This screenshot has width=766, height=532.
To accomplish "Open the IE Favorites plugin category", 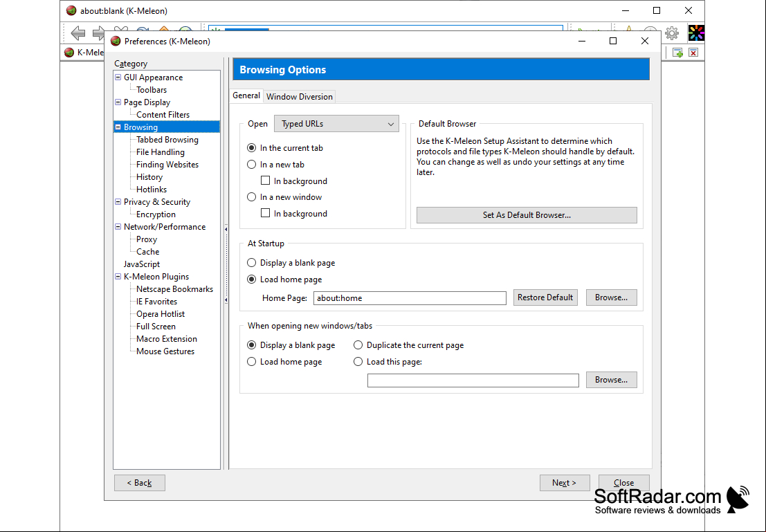I will (x=156, y=302).
